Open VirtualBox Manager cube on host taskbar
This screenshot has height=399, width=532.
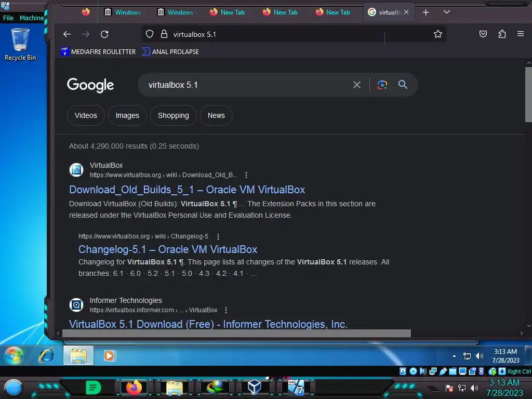(254, 388)
